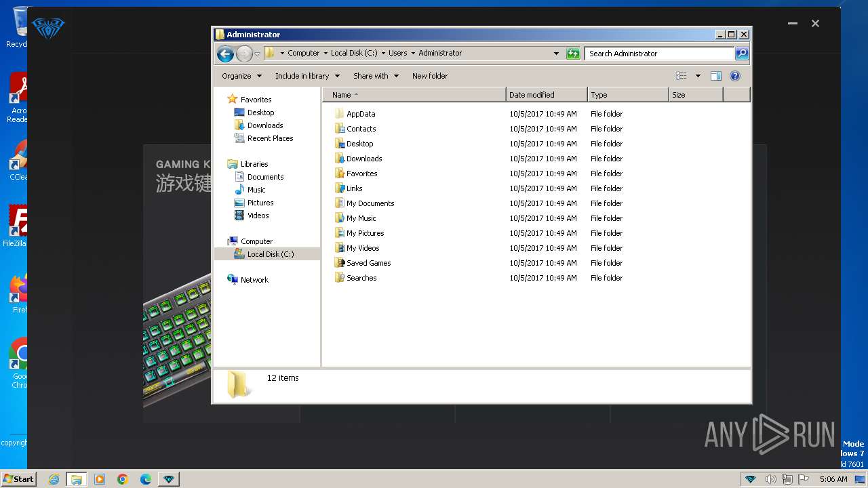This screenshot has width=868, height=488.
Task: Open the Share with menu
Action: pyautogui.click(x=376, y=76)
